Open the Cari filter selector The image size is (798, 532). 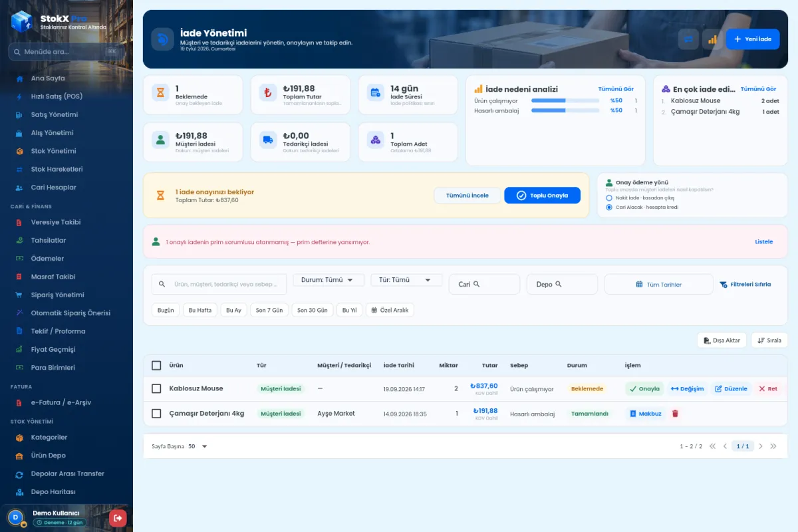pos(484,284)
